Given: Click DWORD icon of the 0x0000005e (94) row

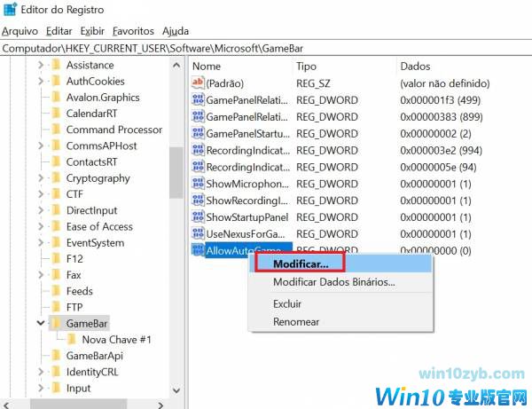Looking at the screenshot, I should pyautogui.click(x=198, y=167).
